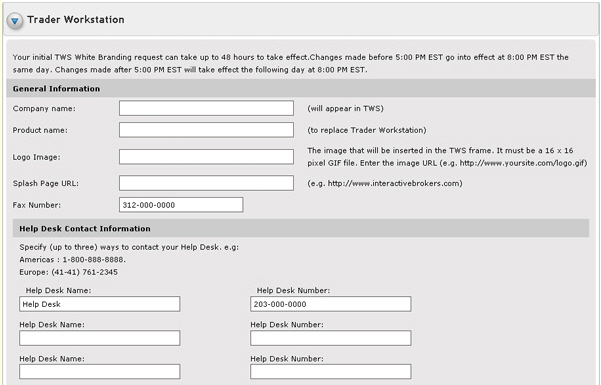Viewport: 601px width, 385px height.
Task: Click the 'Americas : 1-800-888-8888.' example line
Action: [x=72, y=260]
